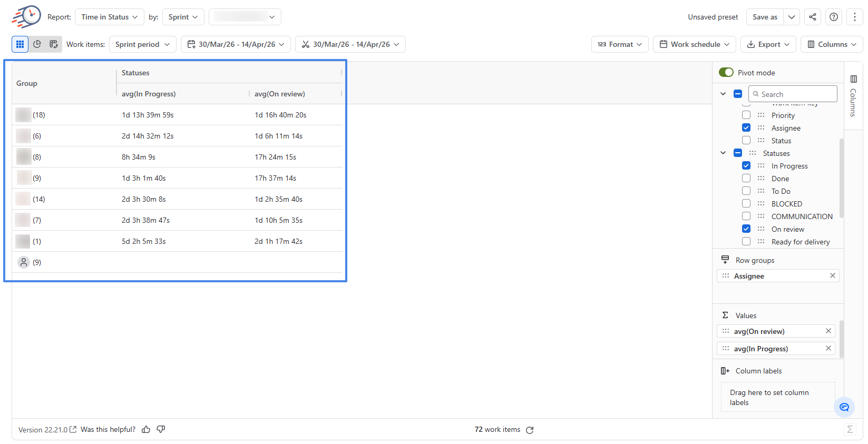Open the by Sprint dropdown
Viewport: 868px width, 444px height.
tap(183, 17)
